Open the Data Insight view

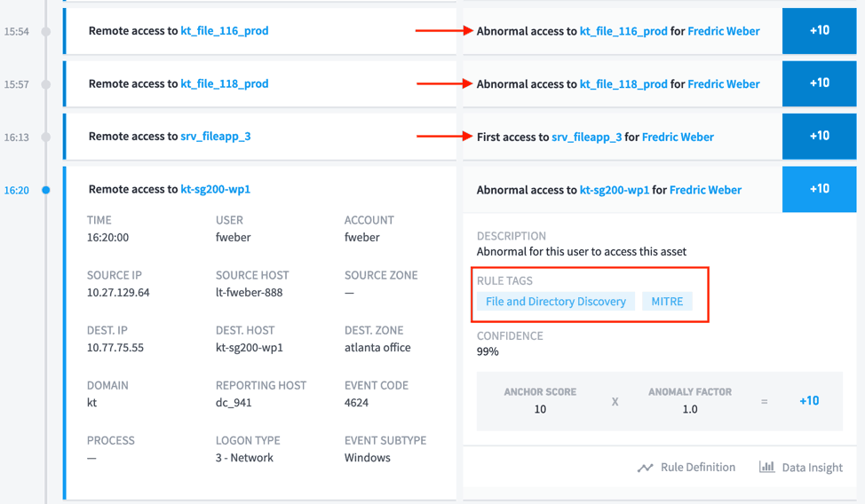click(x=812, y=468)
